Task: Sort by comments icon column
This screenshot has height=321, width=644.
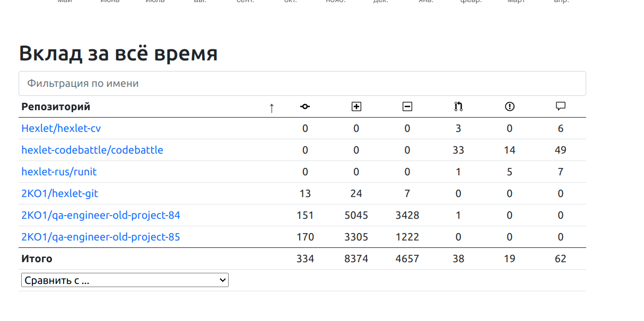Action: [561, 106]
